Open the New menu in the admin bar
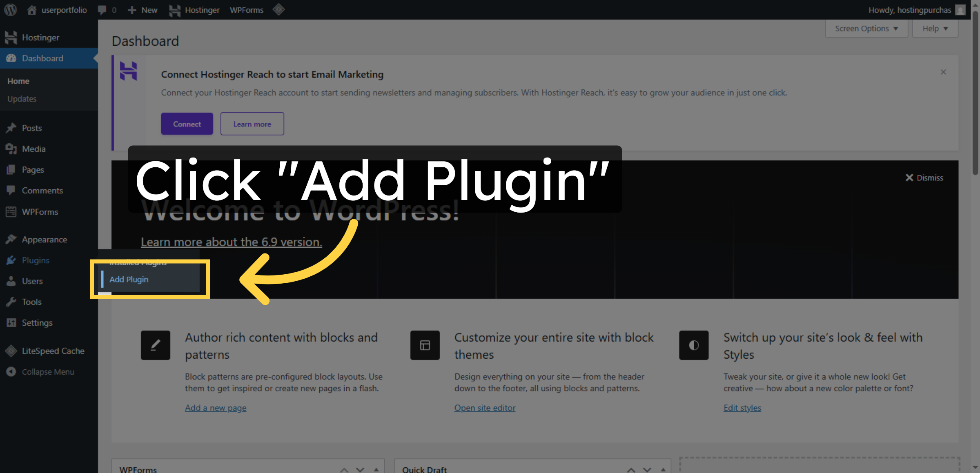The image size is (980, 473). tap(143, 9)
